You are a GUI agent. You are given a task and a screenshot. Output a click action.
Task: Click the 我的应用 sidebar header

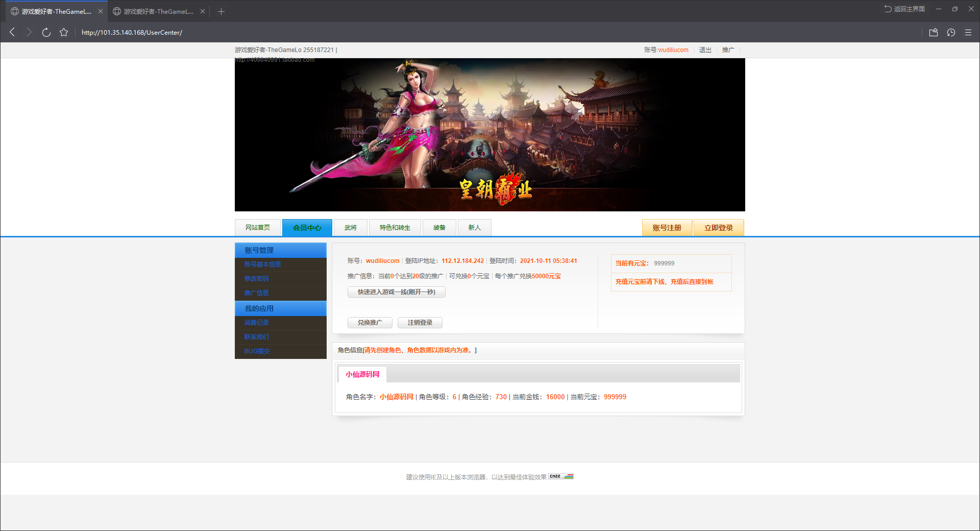click(281, 308)
